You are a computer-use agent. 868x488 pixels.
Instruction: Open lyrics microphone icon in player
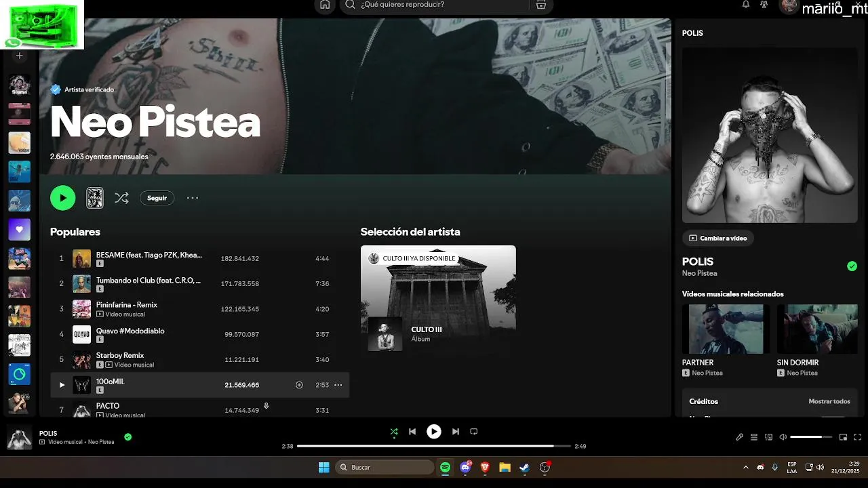[740, 437]
